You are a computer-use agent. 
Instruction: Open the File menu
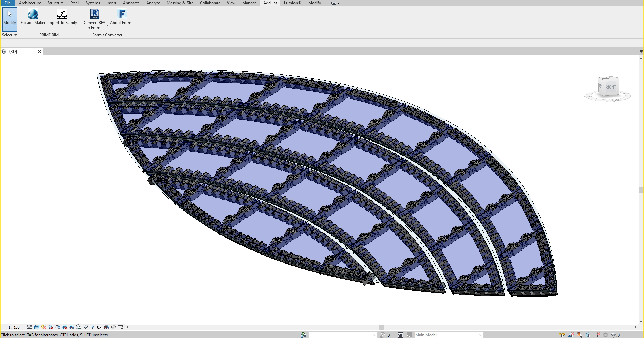(7, 3)
